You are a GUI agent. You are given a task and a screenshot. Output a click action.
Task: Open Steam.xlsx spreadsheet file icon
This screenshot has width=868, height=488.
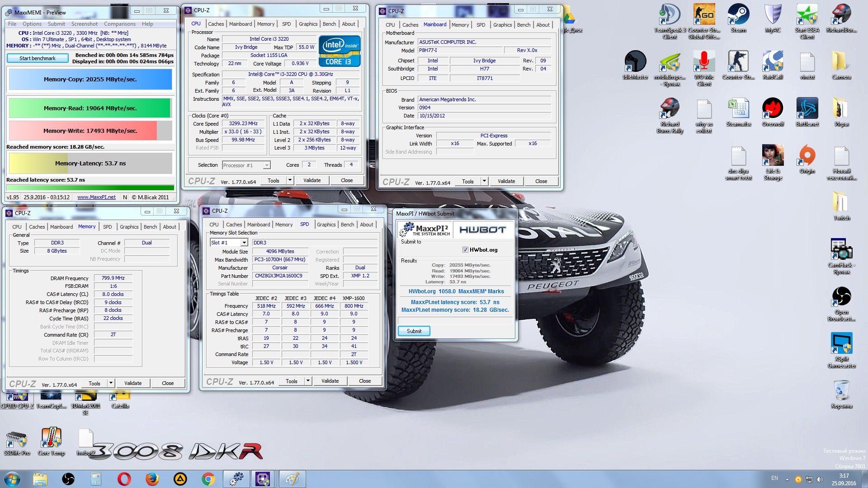(738, 112)
